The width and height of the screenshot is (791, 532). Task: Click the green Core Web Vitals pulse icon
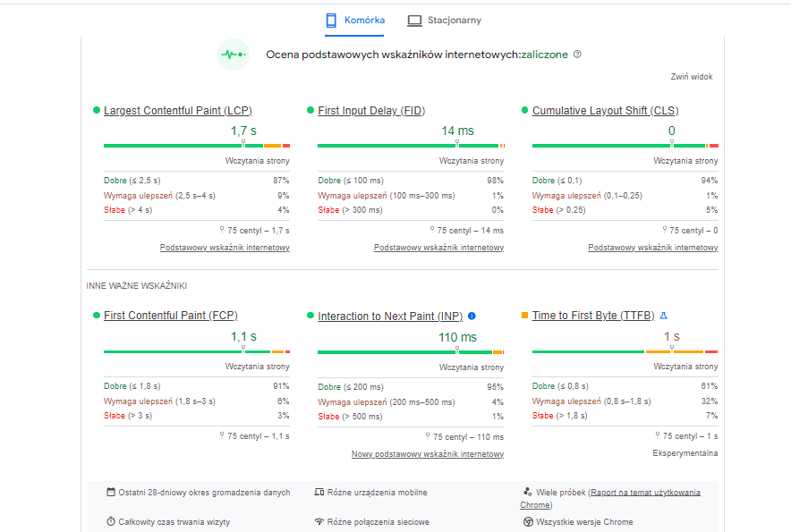coord(234,55)
